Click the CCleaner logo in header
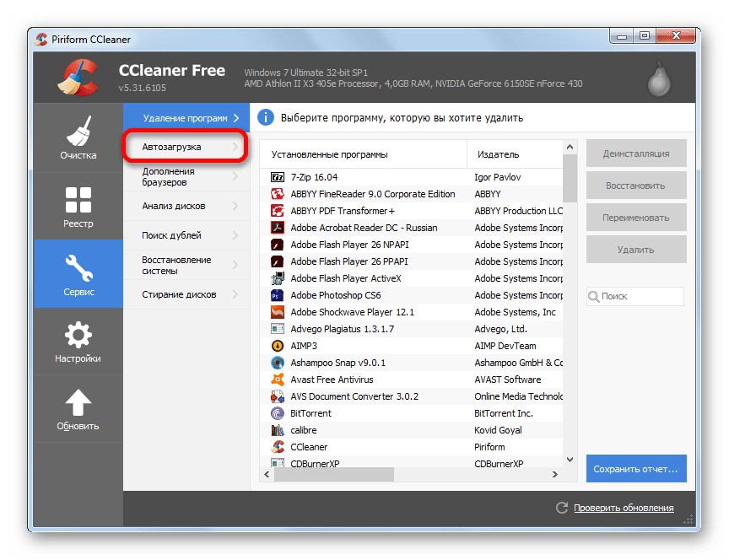Image resolution: width=729 pixels, height=560 pixels. pyautogui.click(x=78, y=78)
